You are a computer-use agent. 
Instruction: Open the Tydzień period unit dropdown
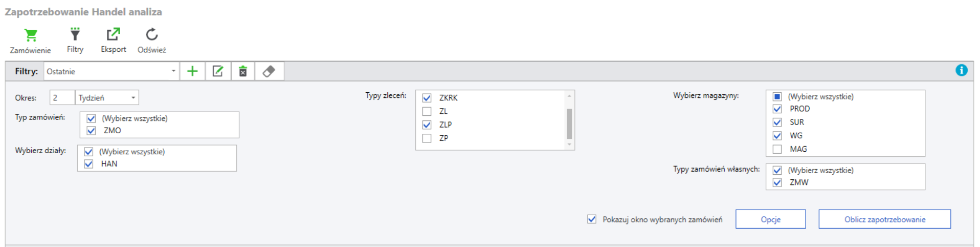pyautogui.click(x=133, y=97)
